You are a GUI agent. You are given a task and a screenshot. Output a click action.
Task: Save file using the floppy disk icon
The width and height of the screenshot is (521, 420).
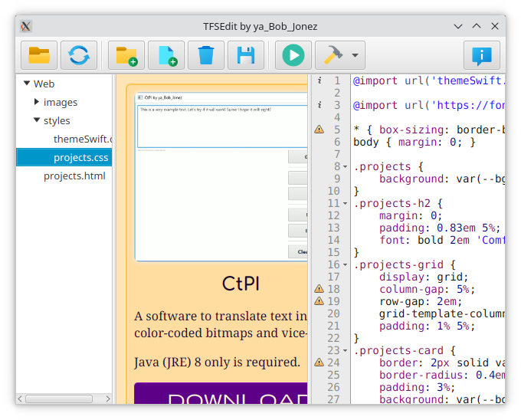tap(245, 55)
